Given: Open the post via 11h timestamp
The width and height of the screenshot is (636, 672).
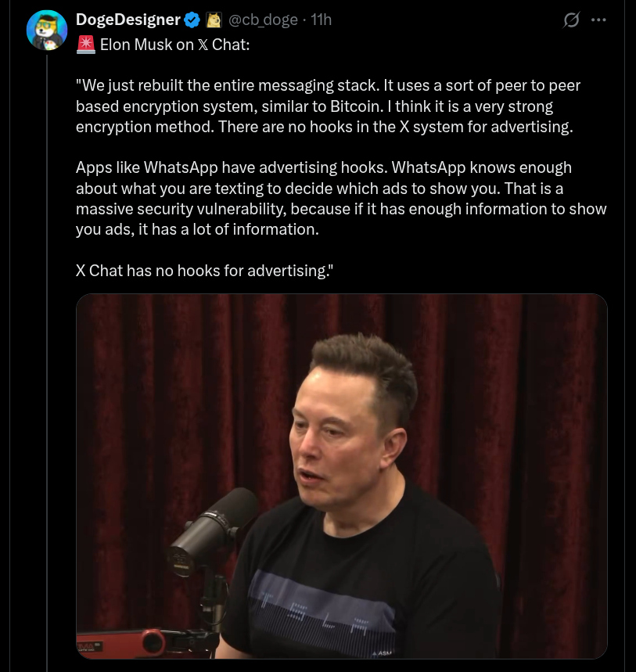Looking at the screenshot, I should point(321,20).
